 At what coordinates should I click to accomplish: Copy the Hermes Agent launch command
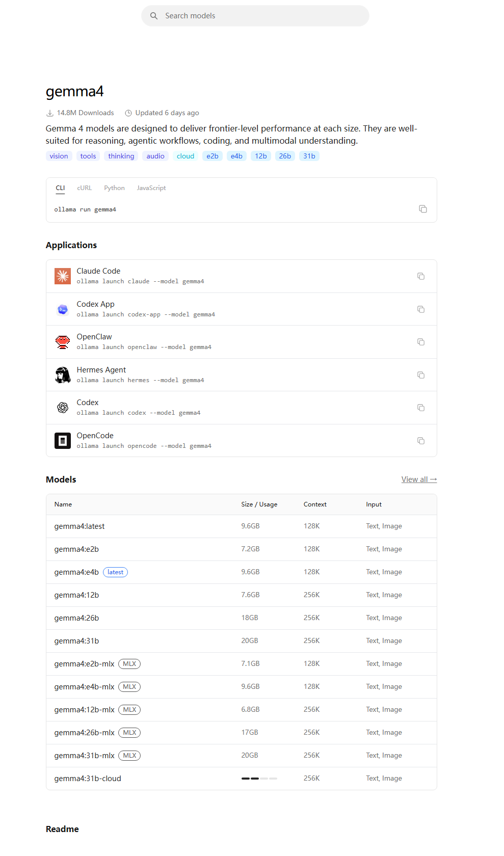point(421,375)
